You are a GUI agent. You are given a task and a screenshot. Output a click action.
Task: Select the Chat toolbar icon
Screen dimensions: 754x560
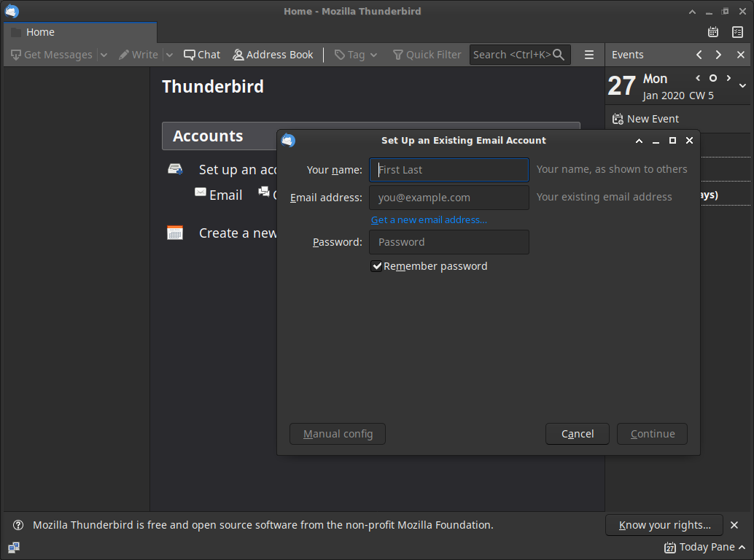pyautogui.click(x=201, y=54)
